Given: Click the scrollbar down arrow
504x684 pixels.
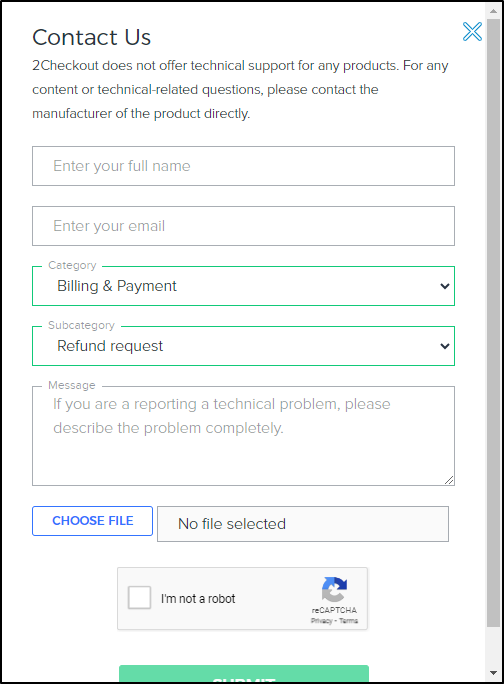Looking at the screenshot, I should (x=494, y=673).
